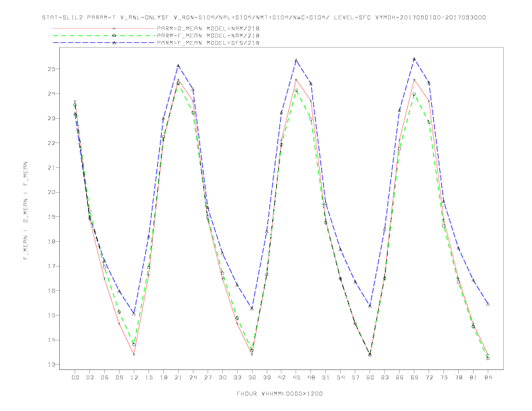Click y-axis tick label 13
The width and height of the screenshot is (532, 411).
(51, 365)
